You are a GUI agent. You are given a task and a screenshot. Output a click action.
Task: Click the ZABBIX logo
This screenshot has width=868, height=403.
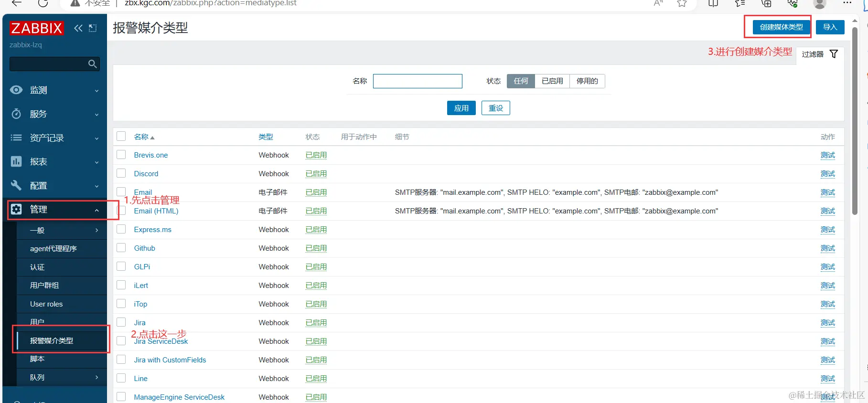coord(36,28)
